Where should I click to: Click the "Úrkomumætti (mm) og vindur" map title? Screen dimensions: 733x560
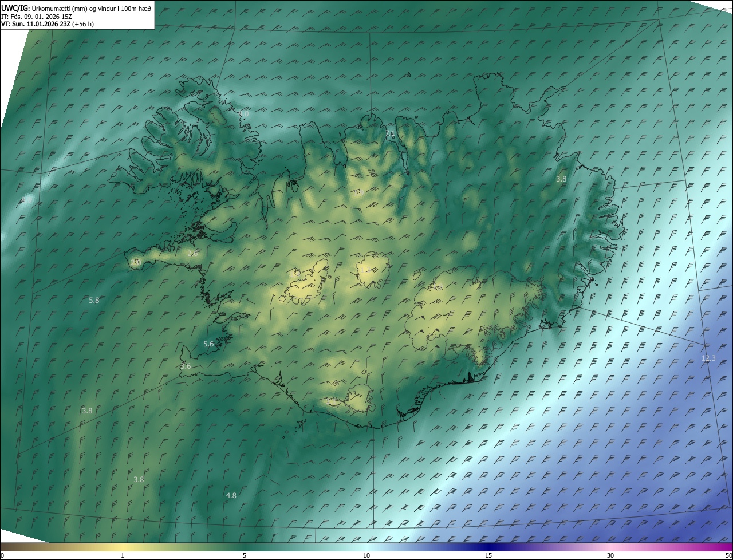76,8
